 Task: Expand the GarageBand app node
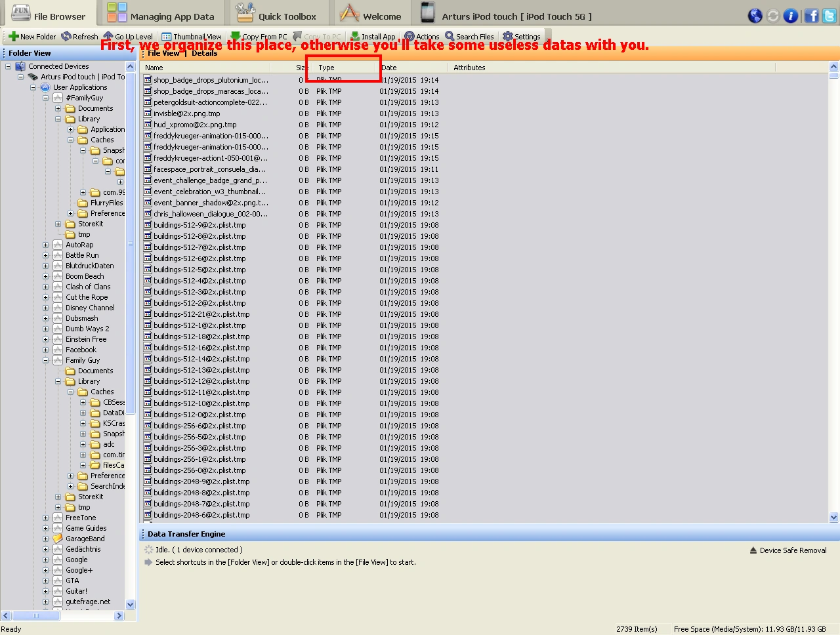pos(46,539)
